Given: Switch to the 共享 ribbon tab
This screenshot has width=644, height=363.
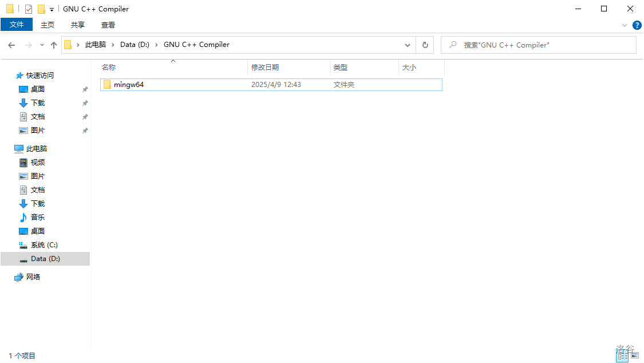Looking at the screenshot, I should (78, 25).
